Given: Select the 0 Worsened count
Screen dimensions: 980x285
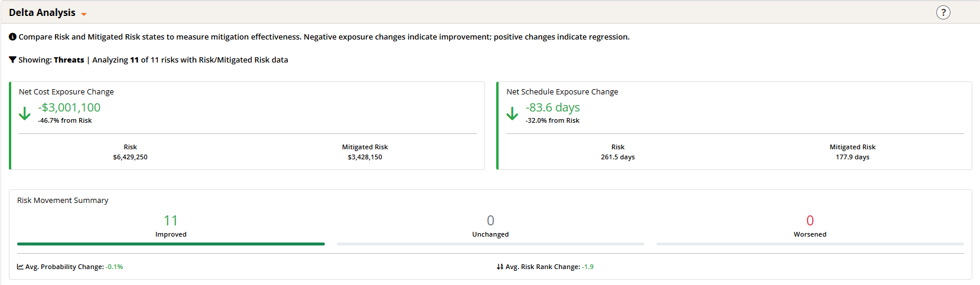Looking at the screenshot, I should tap(810, 221).
